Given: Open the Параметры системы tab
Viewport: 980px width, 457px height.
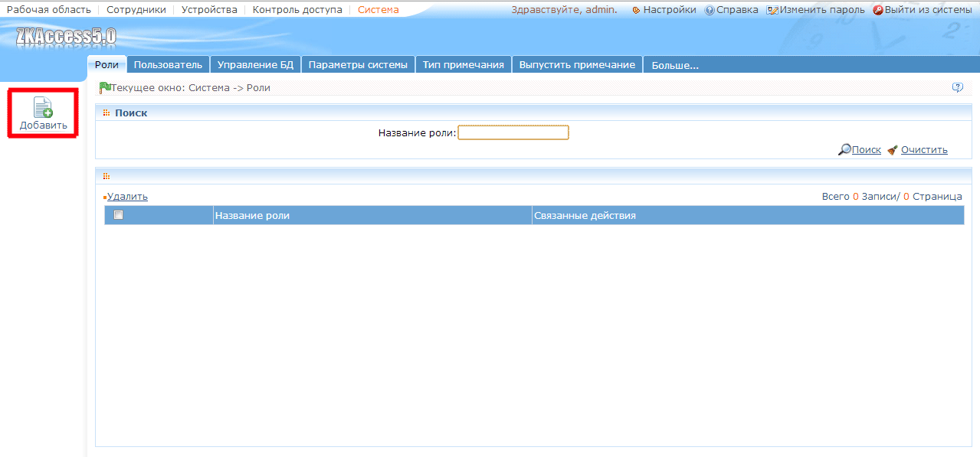Looking at the screenshot, I should 358,65.
